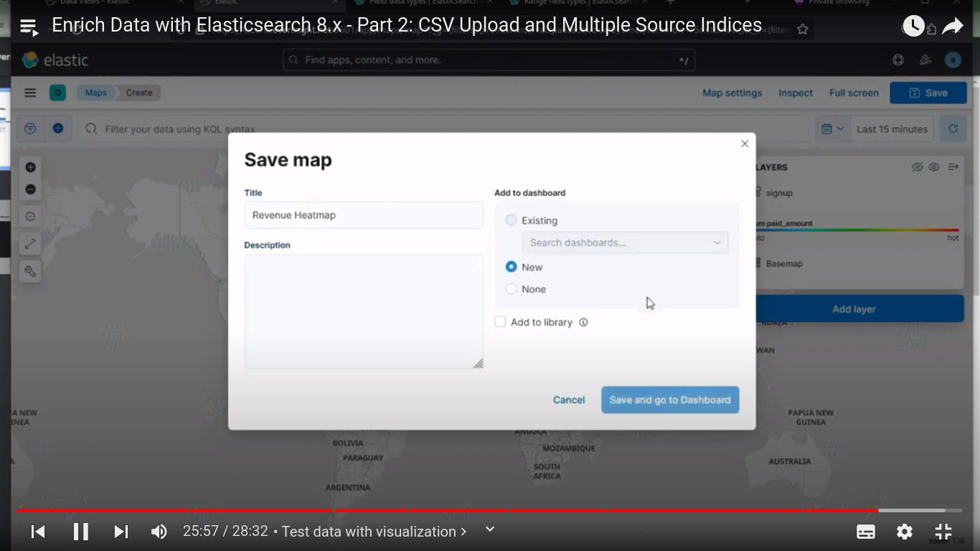
Task: Click the Find apps, content search field
Action: tap(489, 60)
